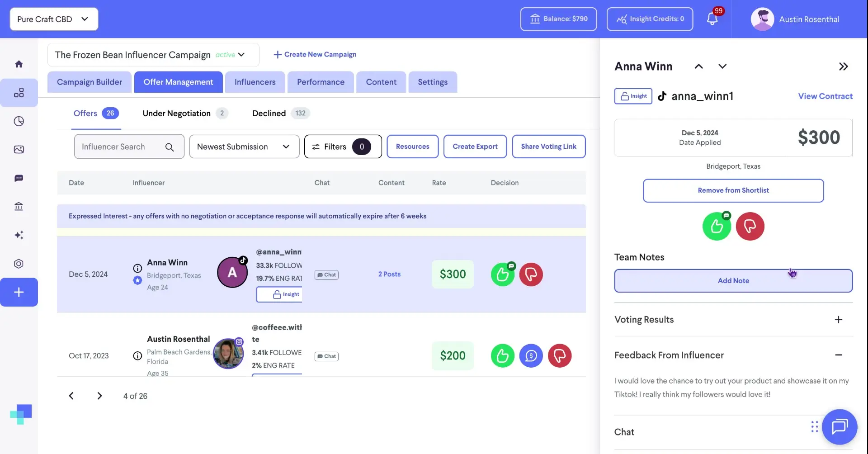Click Remove from Shortlist button
The height and width of the screenshot is (454, 868).
pos(733,190)
